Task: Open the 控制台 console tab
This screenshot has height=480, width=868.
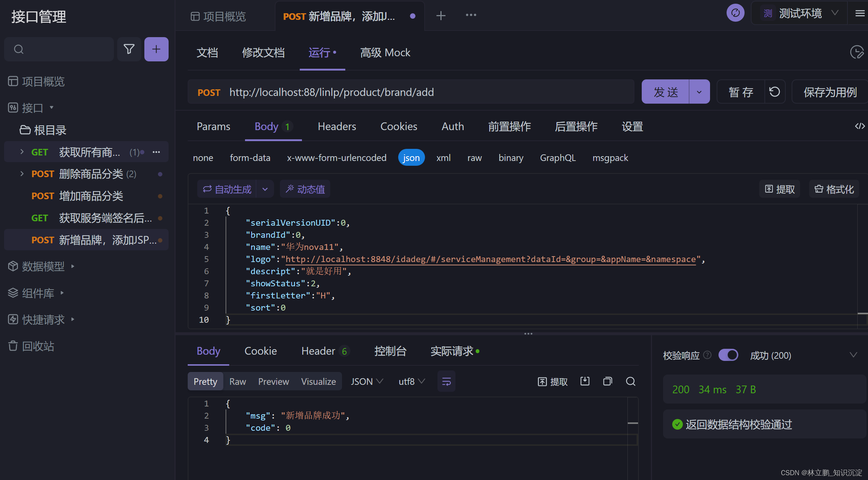Action: (390, 351)
